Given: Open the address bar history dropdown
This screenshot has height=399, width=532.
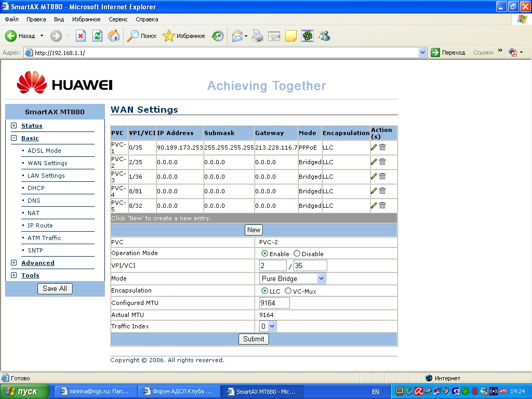Looking at the screenshot, I should click(422, 52).
